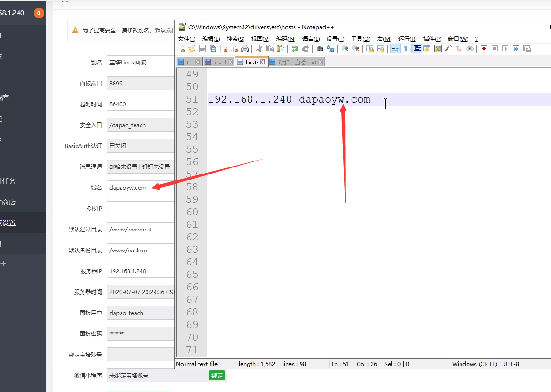Click the empty 授权IP input field
This screenshot has width=551, height=392.
pyautogui.click(x=140, y=209)
